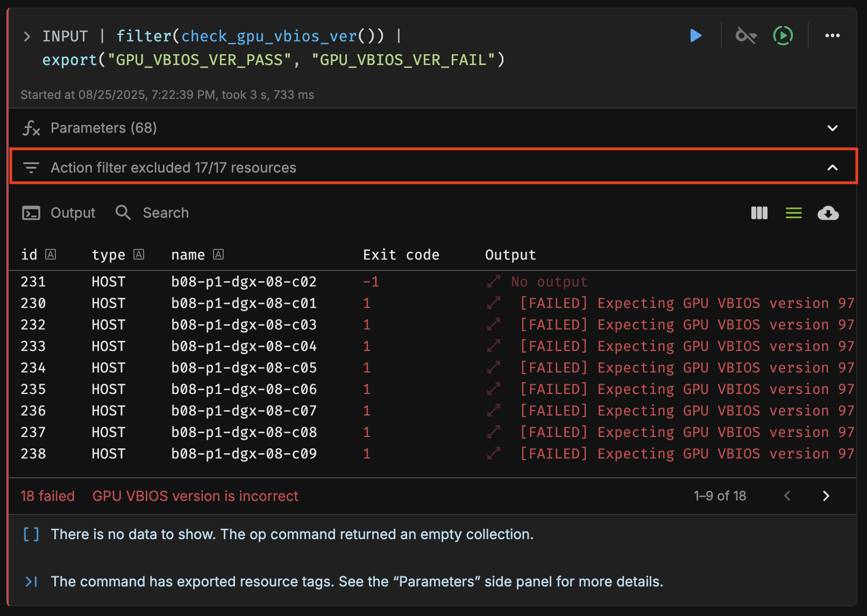Click the 1–9 of 18 pagination text
The height and width of the screenshot is (616, 867).
(x=720, y=496)
